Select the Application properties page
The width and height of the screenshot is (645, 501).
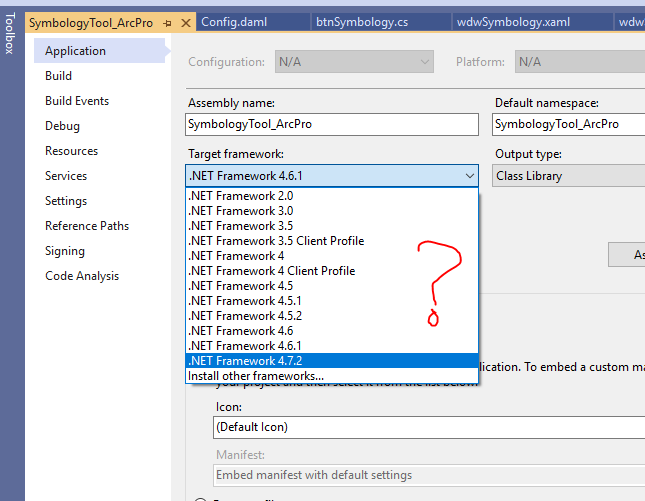(x=100, y=51)
